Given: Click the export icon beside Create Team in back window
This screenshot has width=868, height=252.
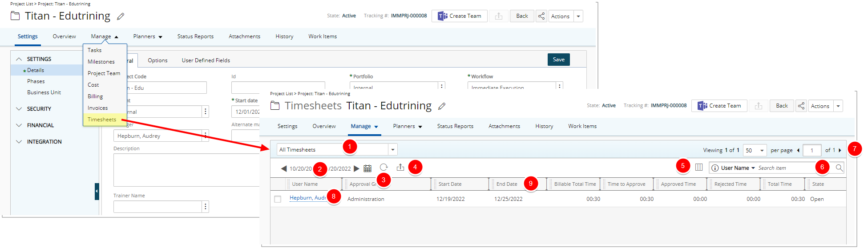Looking at the screenshot, I should (499, 16).
